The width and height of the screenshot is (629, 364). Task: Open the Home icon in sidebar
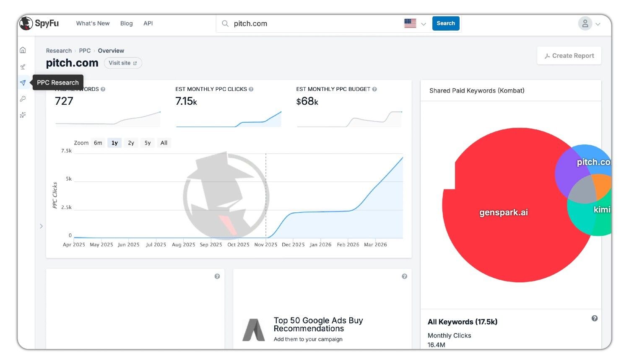23,50
